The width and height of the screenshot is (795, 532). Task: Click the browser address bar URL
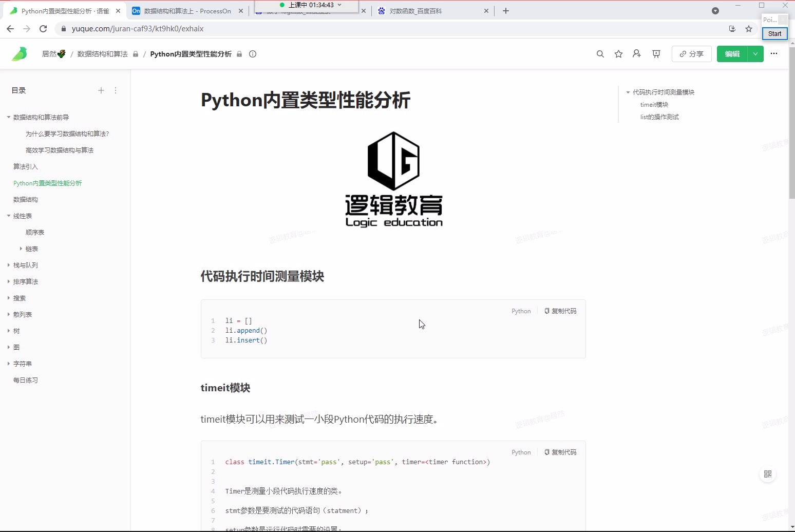point(138,29)
